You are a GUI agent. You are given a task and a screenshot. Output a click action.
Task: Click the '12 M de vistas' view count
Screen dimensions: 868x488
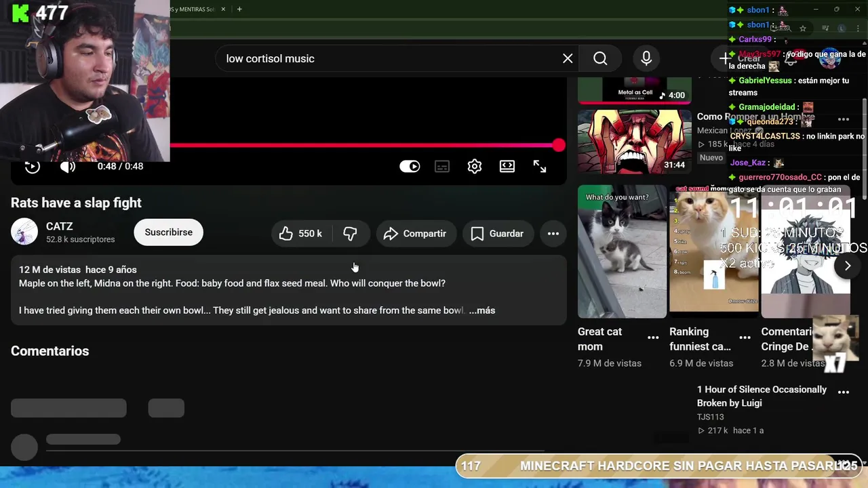point(50,270)
